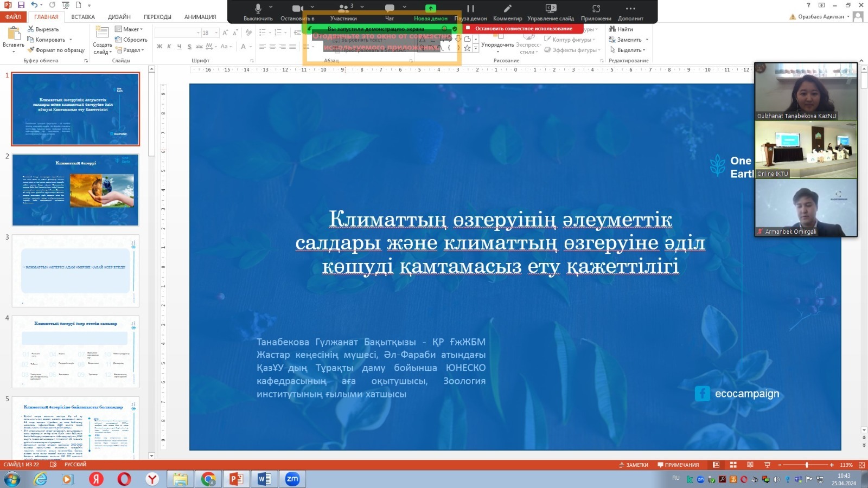
Task: Click the Save icon in quick access toolbar
Action: coord(21,5)
